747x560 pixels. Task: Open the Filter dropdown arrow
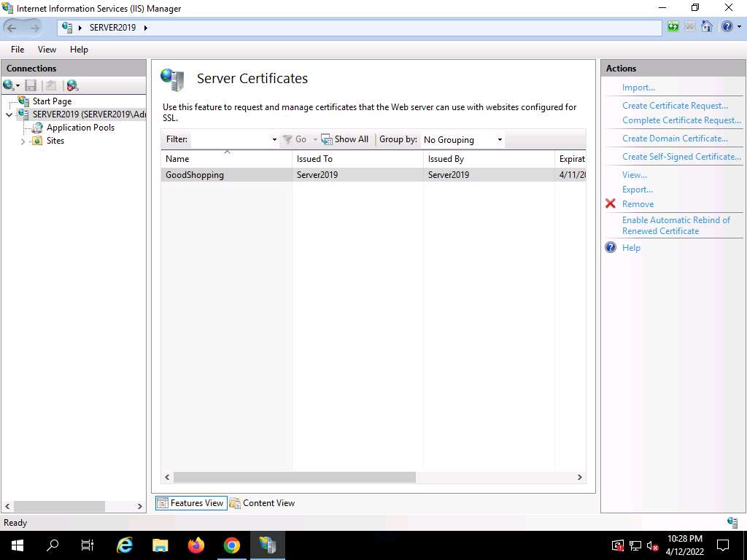274,140
